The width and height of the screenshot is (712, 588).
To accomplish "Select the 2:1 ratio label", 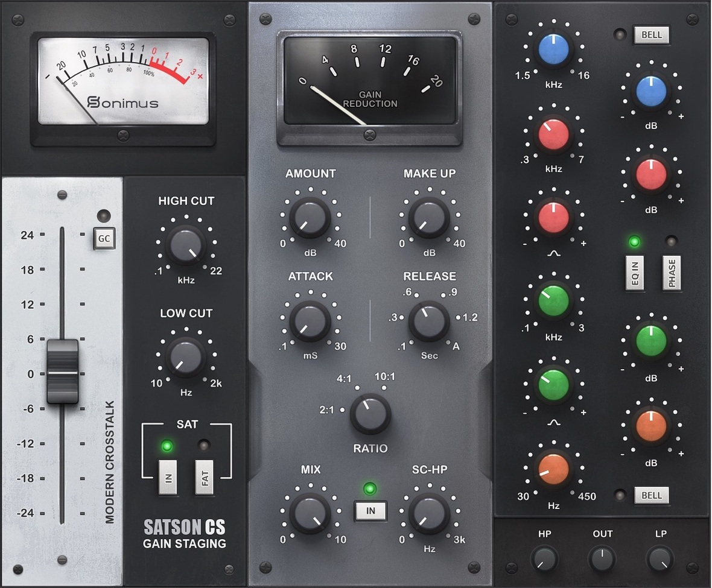I will (326, 409).
